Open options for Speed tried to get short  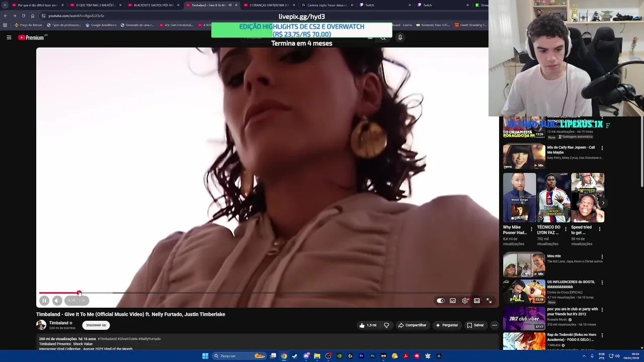coord(599,229)
